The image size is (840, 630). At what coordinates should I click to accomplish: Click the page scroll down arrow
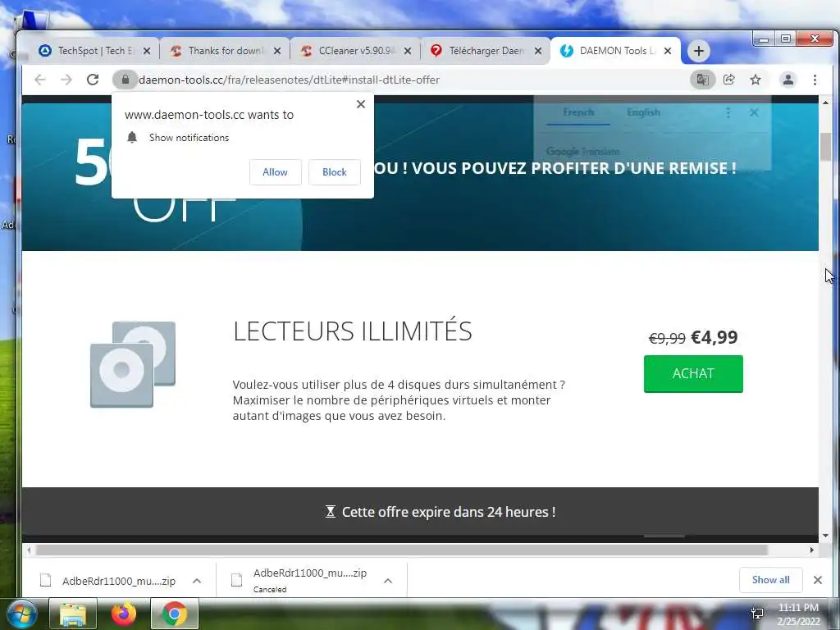[825, 535]
